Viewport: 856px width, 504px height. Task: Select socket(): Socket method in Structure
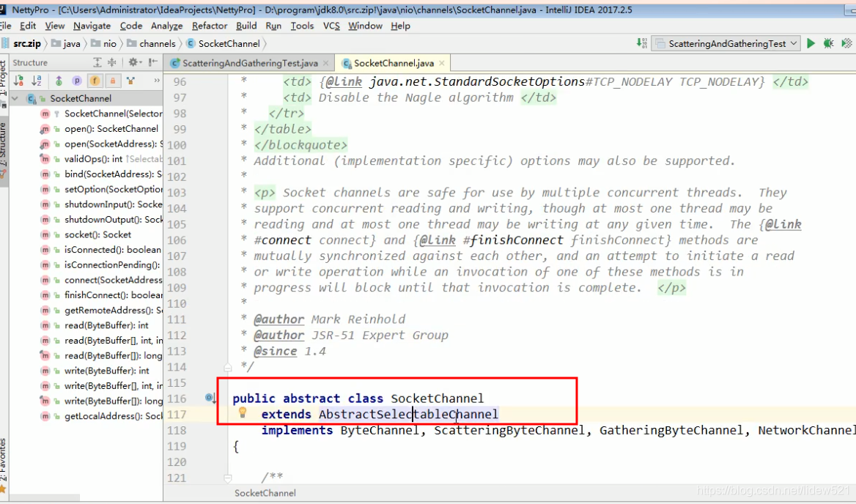pyautogui.click(x=97, y=234)
